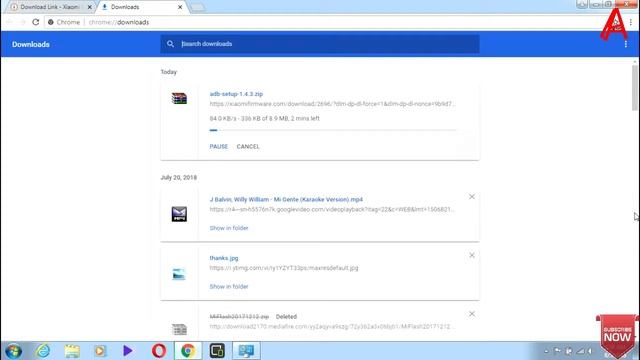Launch Opera browser from the taskbar
The image size is (640, 360).
click(x=159, y=351)
